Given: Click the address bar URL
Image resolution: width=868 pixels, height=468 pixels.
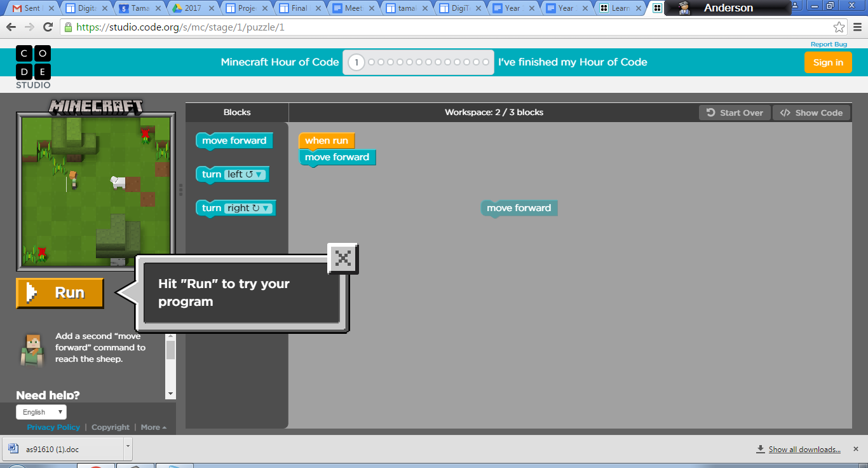Looking at the screenshot, I should 180,27.
